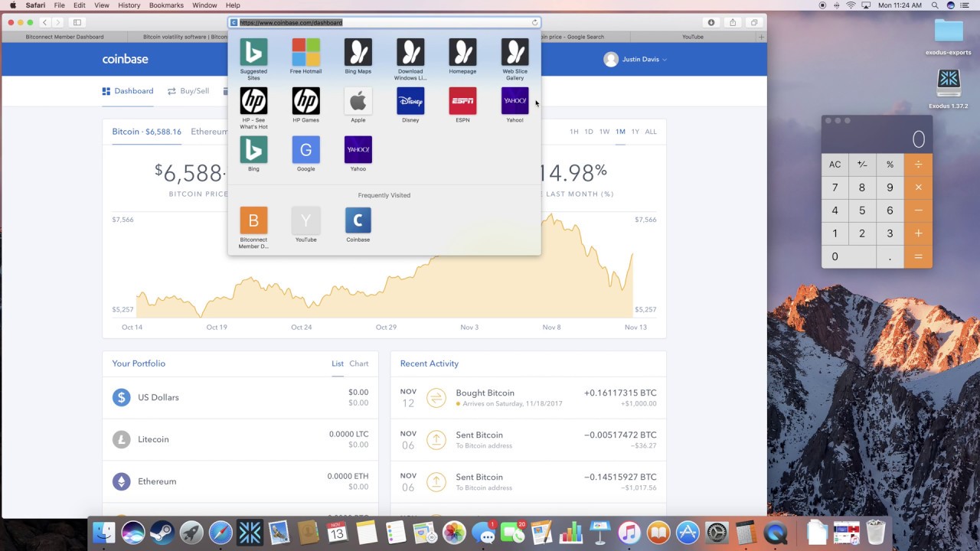
Task: Show Safari downloads
Action: [x=711, y=22]
